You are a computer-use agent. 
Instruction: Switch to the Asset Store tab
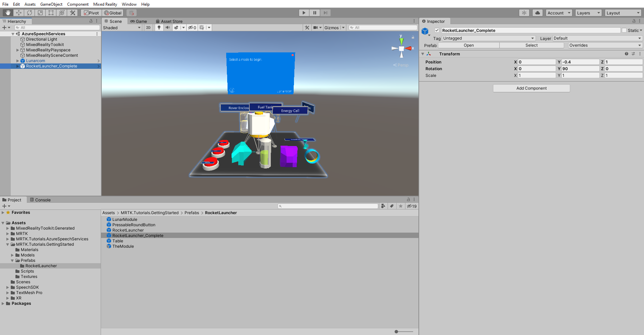point(169,21)
